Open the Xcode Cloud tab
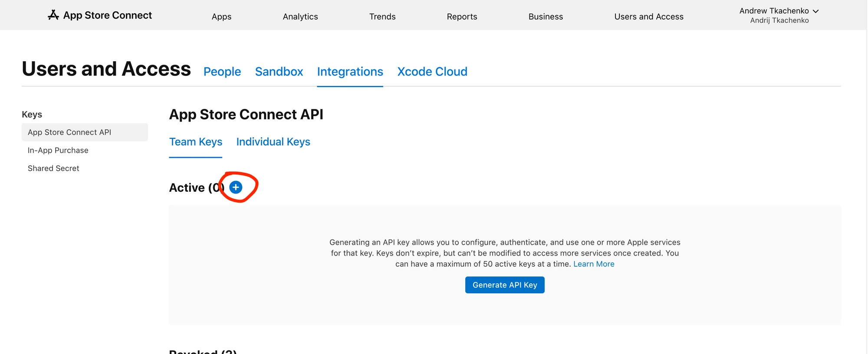 tap(432, 72)
